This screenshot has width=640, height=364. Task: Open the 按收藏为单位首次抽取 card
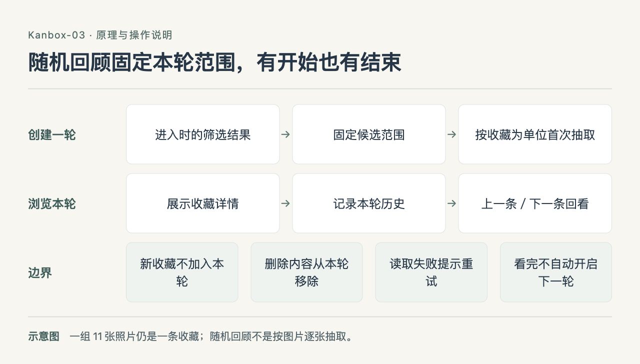click(x=535, y=134)
